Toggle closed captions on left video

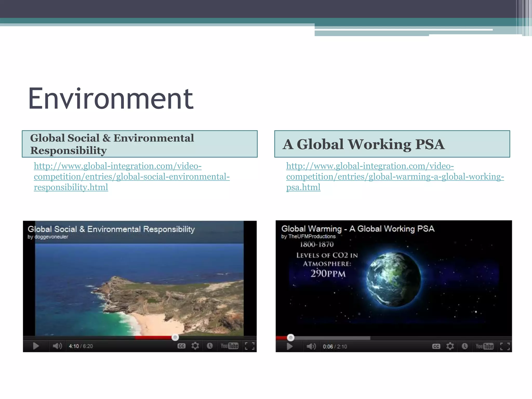[x=181, y=346]
